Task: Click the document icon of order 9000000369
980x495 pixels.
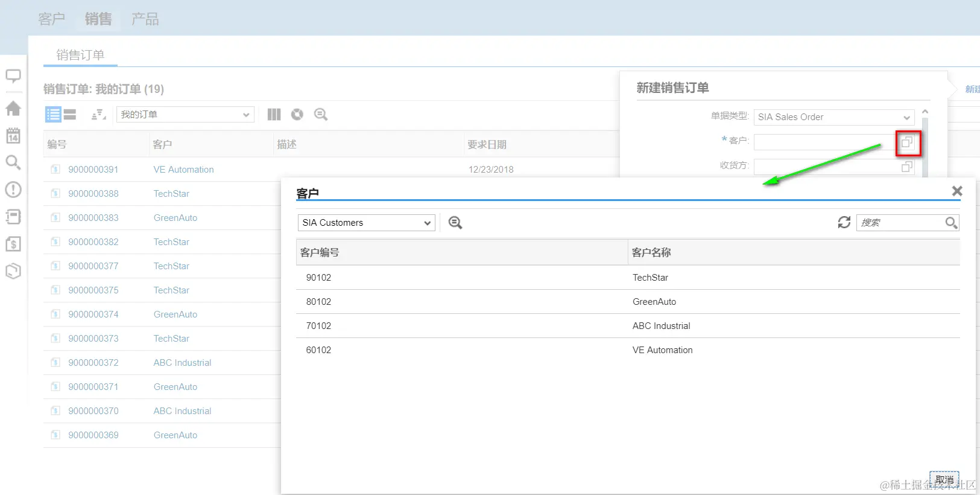Action: coord(55,435)
